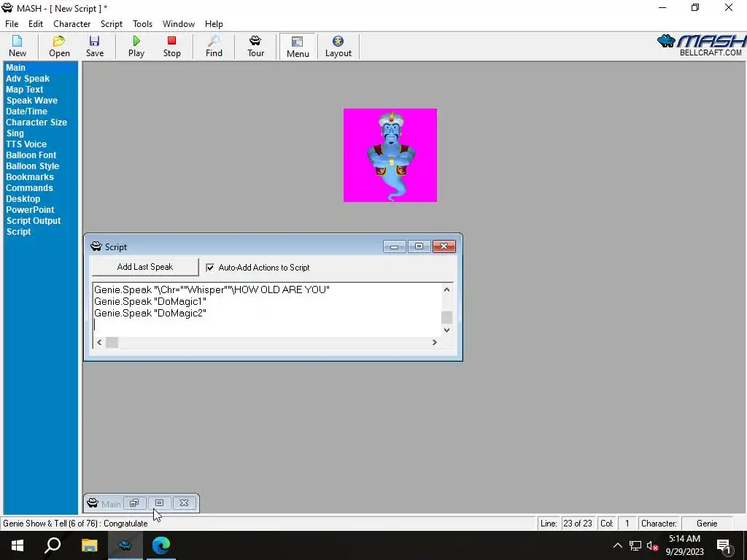The image size is (747, 560).
Task: Select Sing in the sidebar
Action: pyautogui.click(x=15, y=133)
